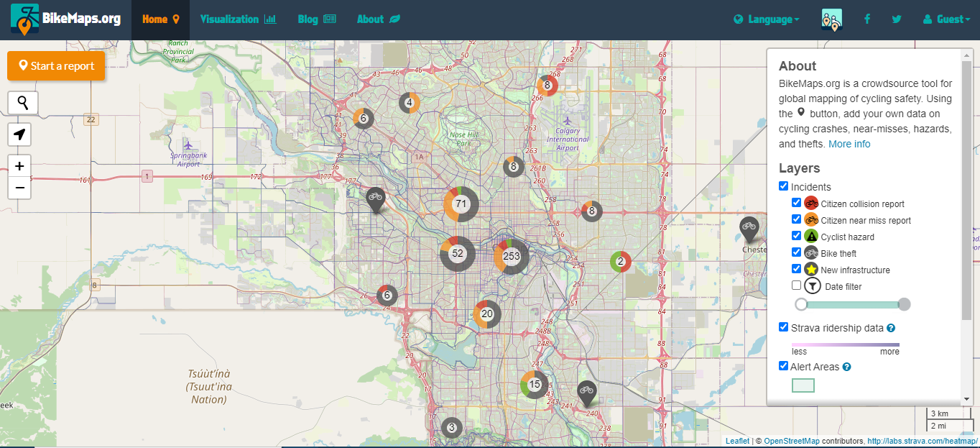Disable the Bike theft layer checkbox
980x448 pixels.
point(796,252)
